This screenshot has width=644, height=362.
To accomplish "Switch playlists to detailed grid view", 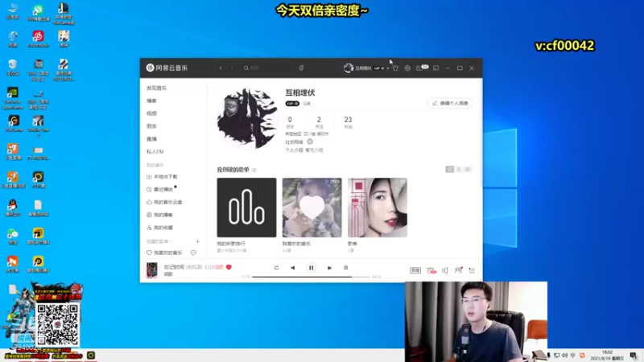I will tap(468, 170).
